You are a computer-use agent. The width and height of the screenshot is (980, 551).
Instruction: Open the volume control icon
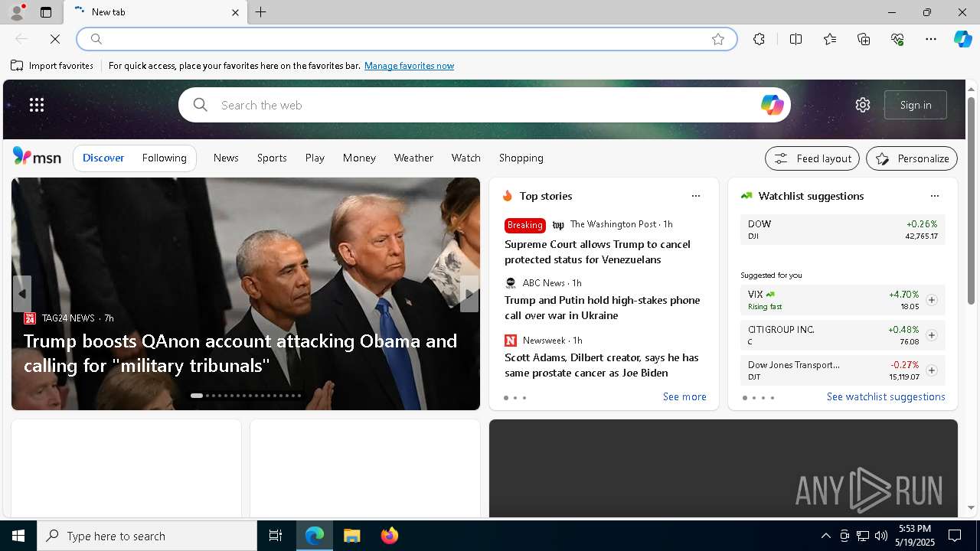click(x=881, y=536)
